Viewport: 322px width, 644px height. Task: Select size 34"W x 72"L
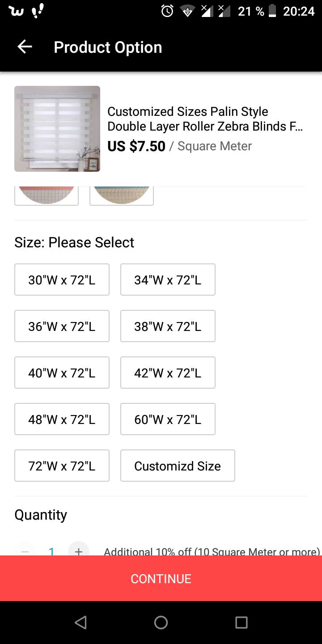(168, 280)
